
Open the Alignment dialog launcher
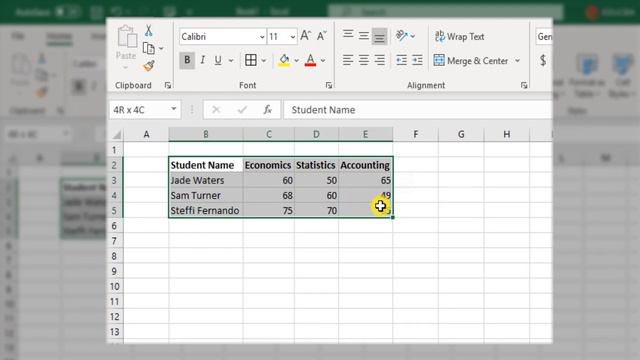(x=524, y=85)
